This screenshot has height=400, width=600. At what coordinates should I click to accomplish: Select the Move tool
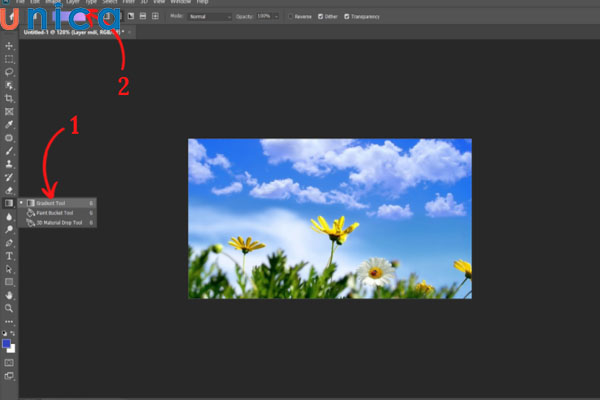pos(9,46)
